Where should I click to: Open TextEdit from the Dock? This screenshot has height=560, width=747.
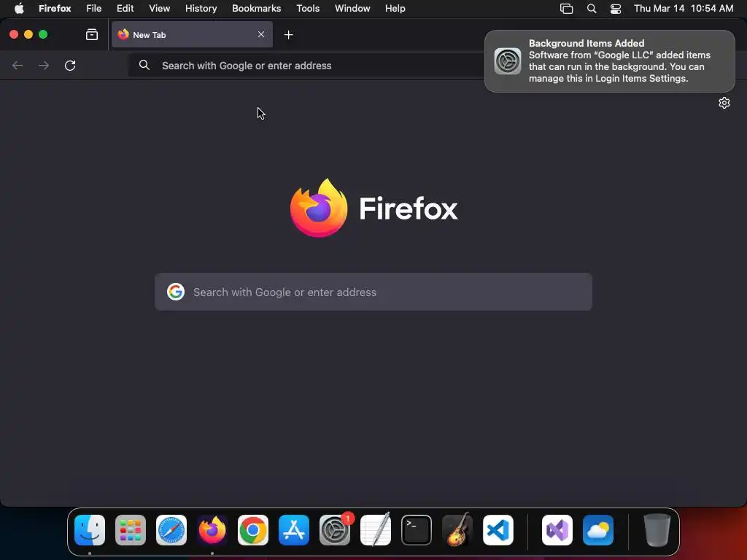(376, 529)
